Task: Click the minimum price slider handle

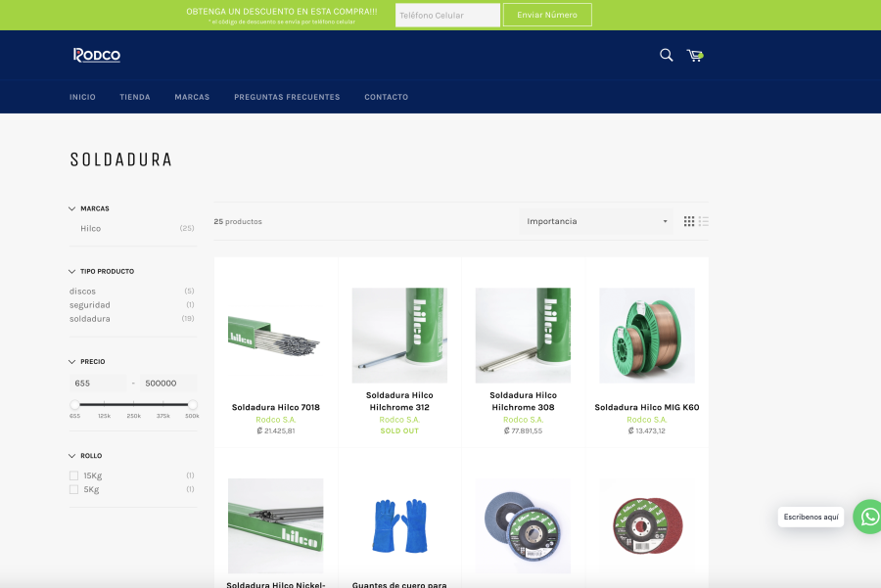Action: click(74, 404)
